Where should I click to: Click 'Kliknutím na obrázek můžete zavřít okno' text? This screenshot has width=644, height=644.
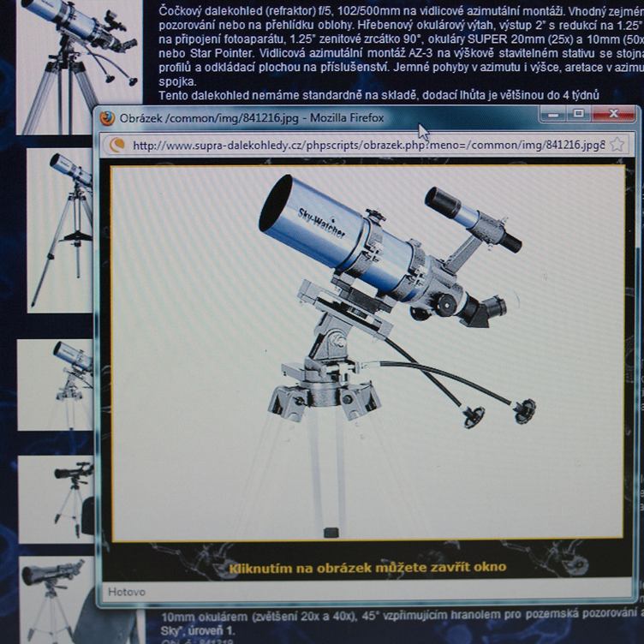click(x=367, y=568)
